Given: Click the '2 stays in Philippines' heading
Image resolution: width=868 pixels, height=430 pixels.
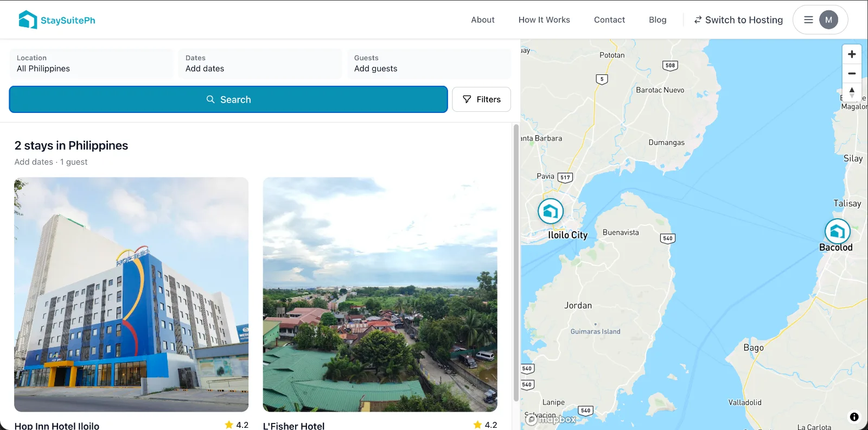Looking at the screenshot, I should 71,146.
